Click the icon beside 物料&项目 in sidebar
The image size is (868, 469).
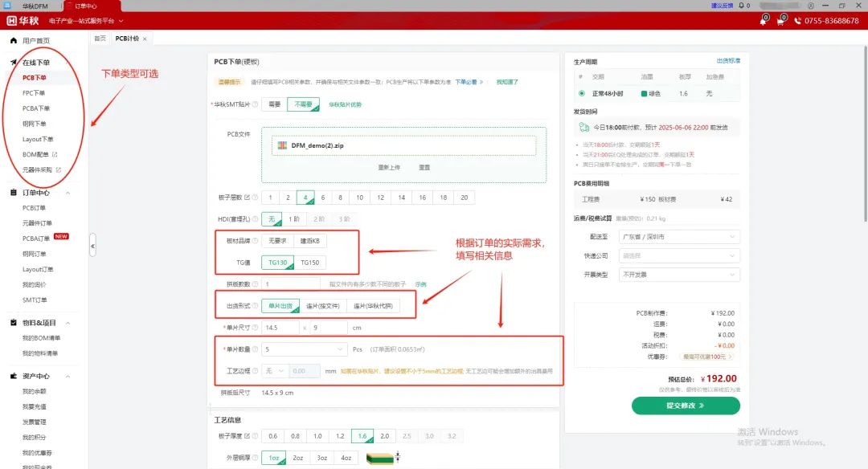[14, 323]
